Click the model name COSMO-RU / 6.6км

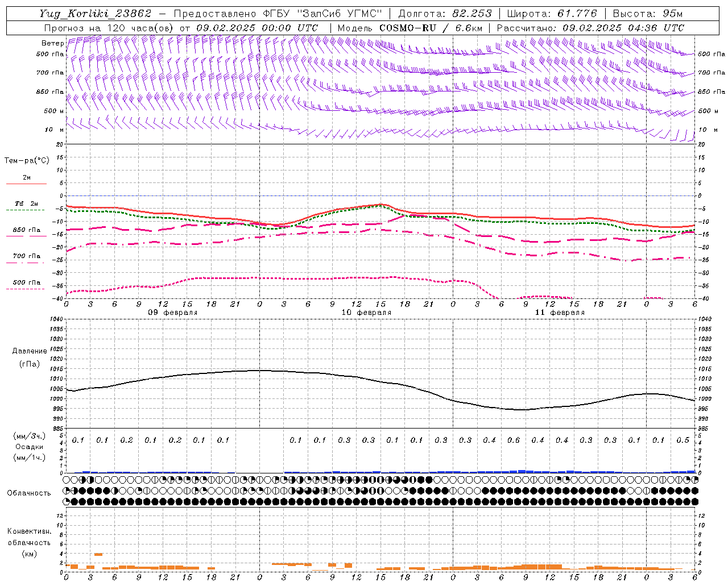[x=431, y=28]
